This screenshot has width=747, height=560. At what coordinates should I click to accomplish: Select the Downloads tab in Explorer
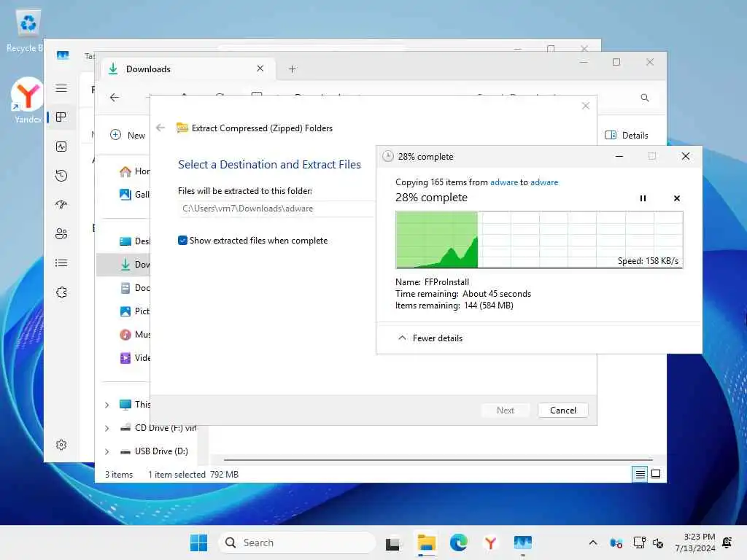[189, 69]
